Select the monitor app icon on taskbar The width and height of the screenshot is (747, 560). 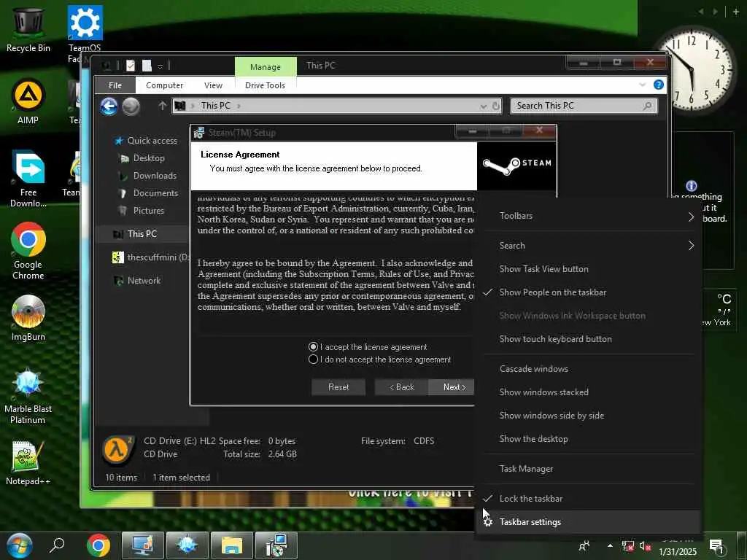[x=143, y=545]
